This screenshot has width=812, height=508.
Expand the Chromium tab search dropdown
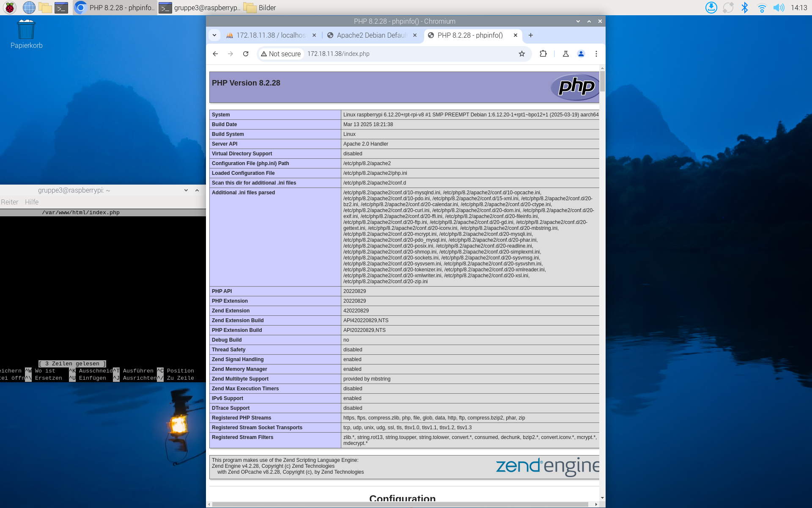point(214,35)
